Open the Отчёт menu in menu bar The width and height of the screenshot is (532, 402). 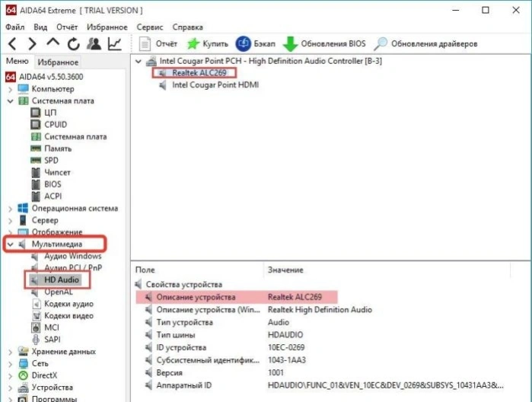coord(67,27)
